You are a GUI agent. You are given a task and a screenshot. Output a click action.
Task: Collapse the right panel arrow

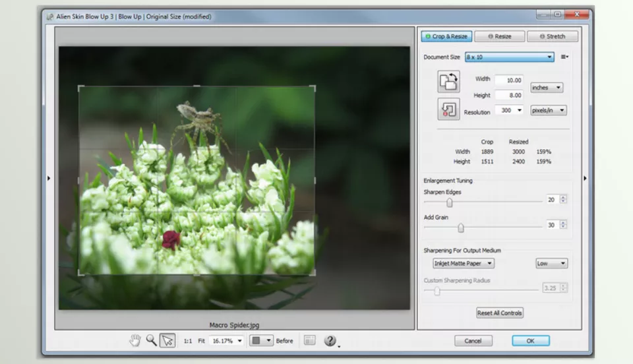(x=585, y=178)
